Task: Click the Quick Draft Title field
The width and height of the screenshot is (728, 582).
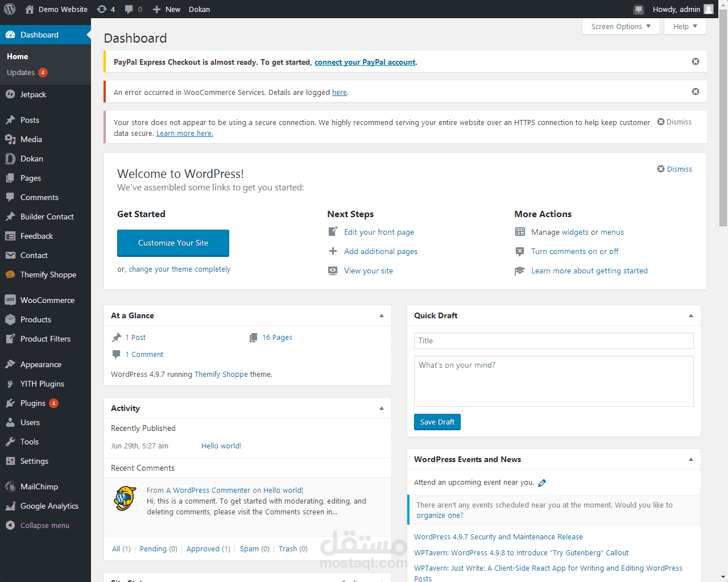Action: 554,340
